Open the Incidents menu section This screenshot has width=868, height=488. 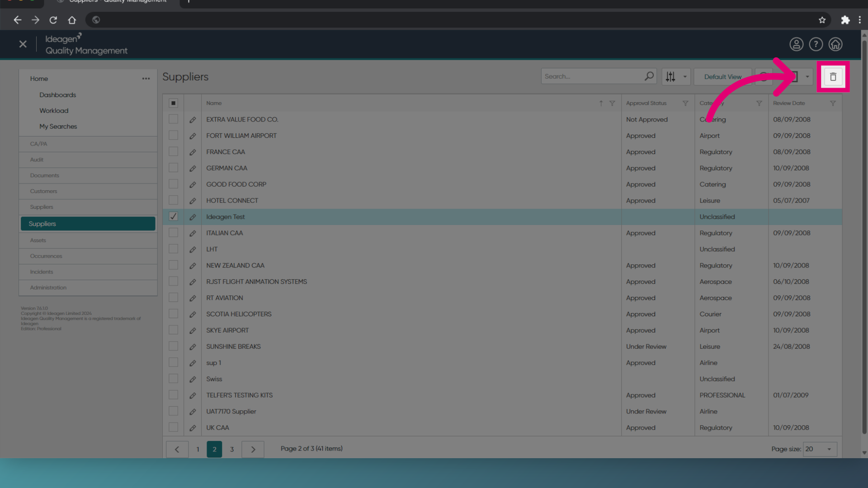88,272
